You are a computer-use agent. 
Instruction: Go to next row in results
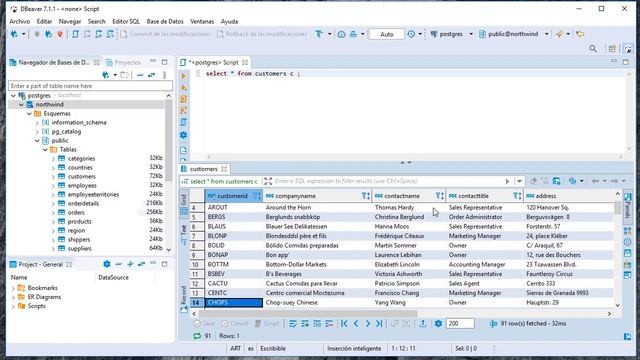tap(368, 324)
